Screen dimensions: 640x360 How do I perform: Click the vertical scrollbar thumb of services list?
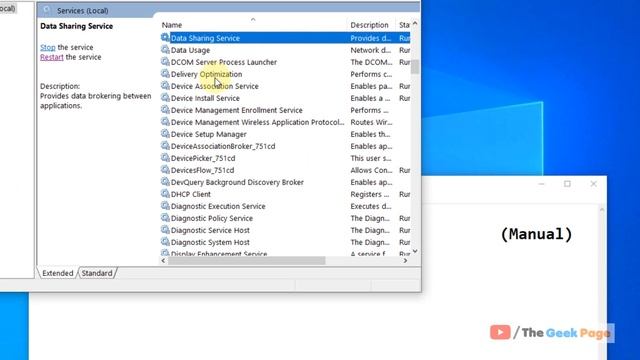coord(415,67)
